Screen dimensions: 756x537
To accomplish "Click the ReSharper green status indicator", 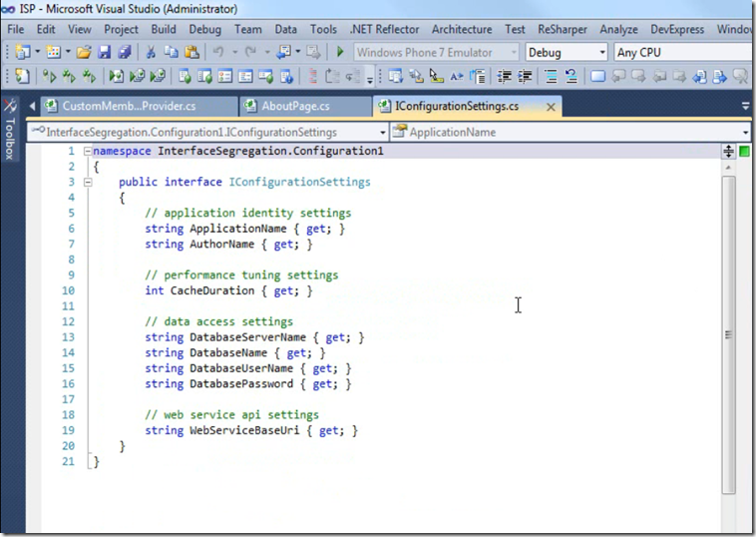I will click(x=744, y=152).
